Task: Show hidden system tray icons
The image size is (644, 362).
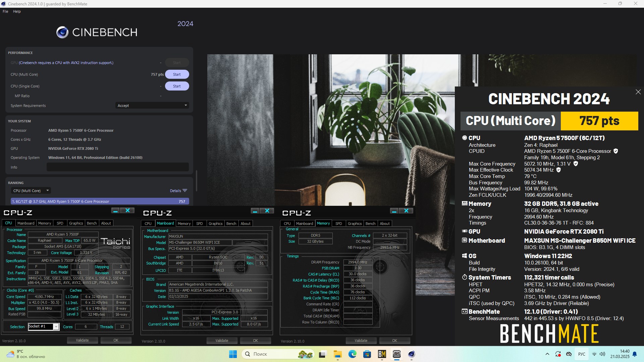Action: [547, 354]
